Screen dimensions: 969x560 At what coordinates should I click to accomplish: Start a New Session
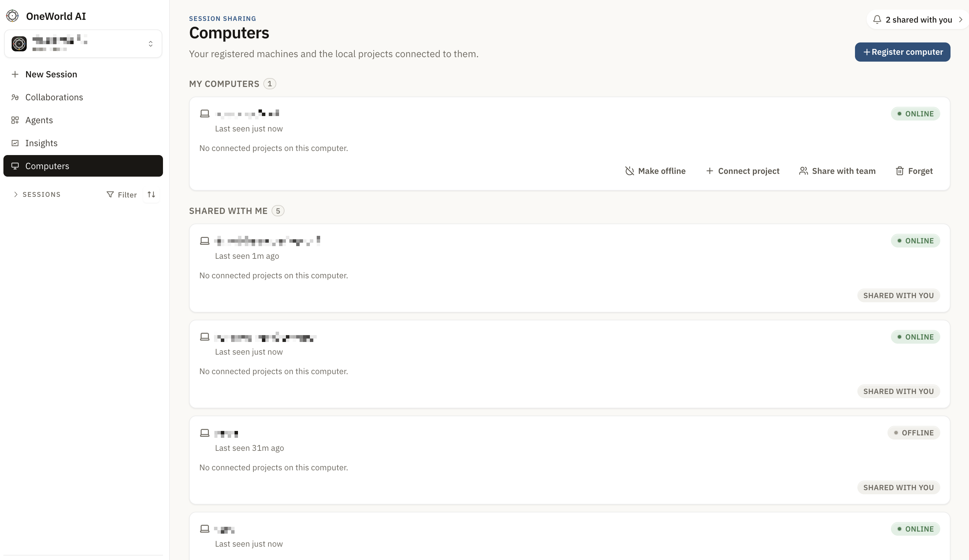(x=83, y=74)
